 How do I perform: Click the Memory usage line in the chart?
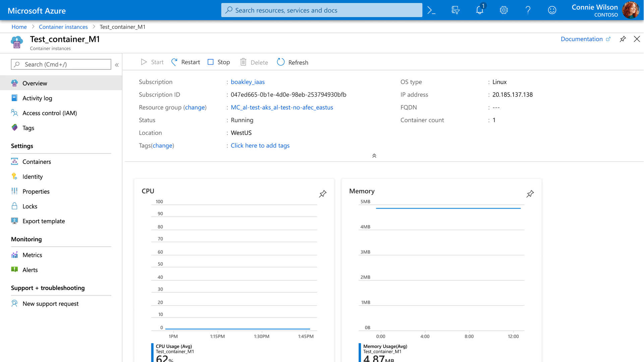pyautogui.click(x=448, y=208)
